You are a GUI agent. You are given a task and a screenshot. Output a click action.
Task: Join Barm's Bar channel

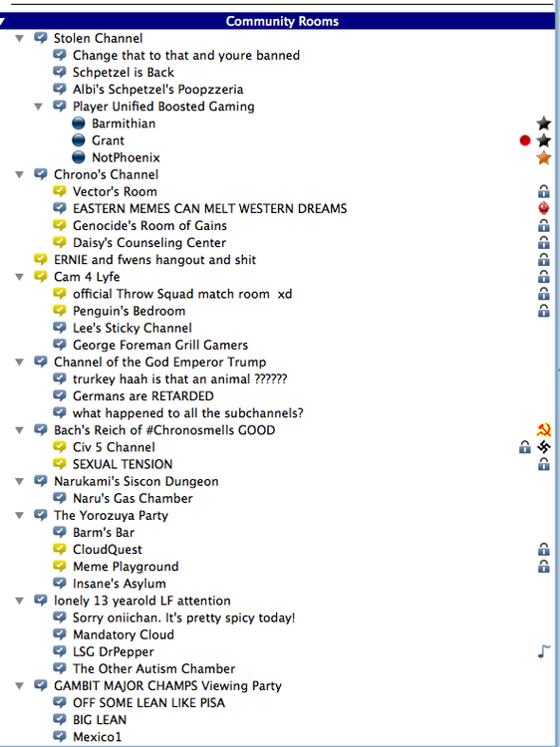[104, 532]
